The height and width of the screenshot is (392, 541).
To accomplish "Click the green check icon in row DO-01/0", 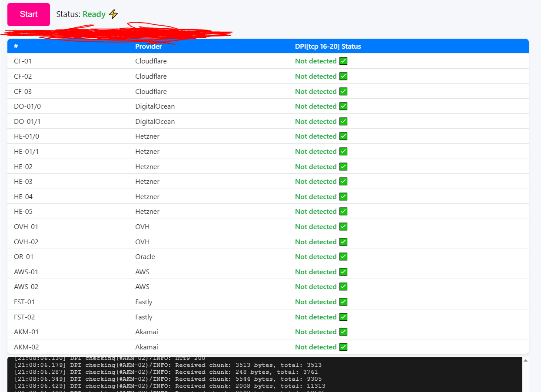I will click(343, 106).
